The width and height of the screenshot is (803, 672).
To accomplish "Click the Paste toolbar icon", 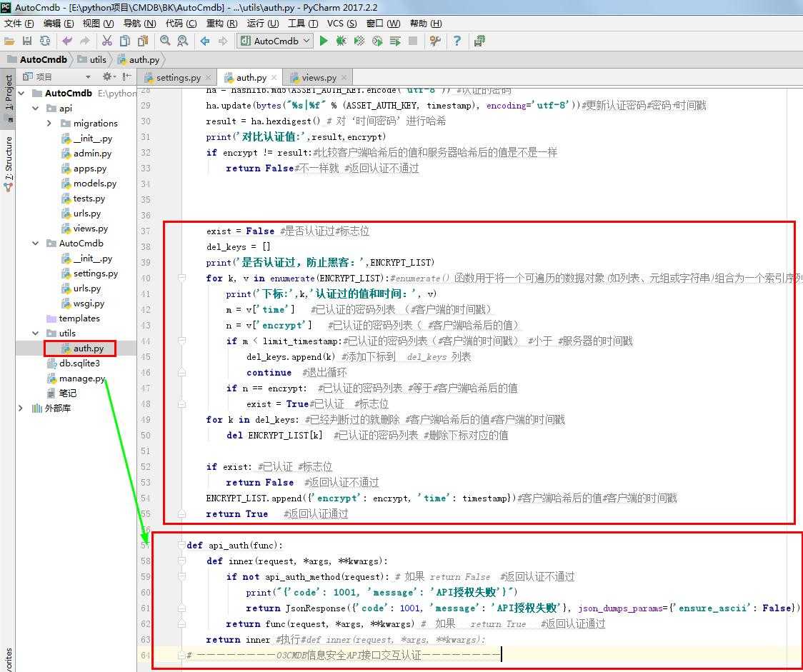I will tap(143, 41).
